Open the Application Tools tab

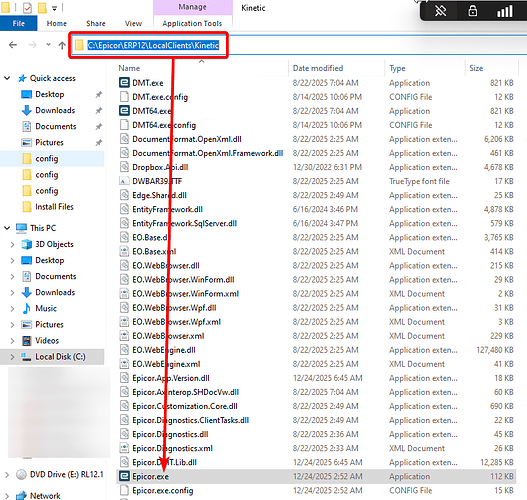[192, 24]
